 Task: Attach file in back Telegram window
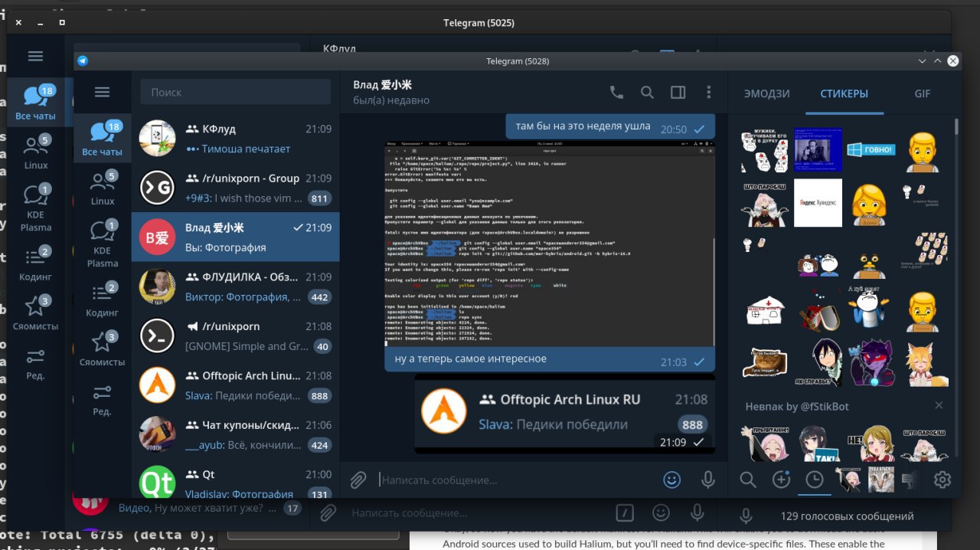point(328,512)
